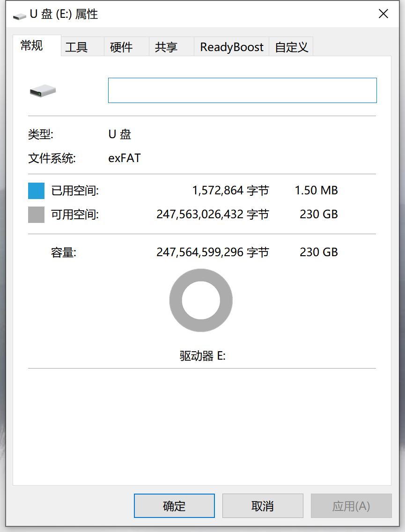Click the 确定 button
The width and height of the screenshot is (405, 532).
[x=174, y=506]
